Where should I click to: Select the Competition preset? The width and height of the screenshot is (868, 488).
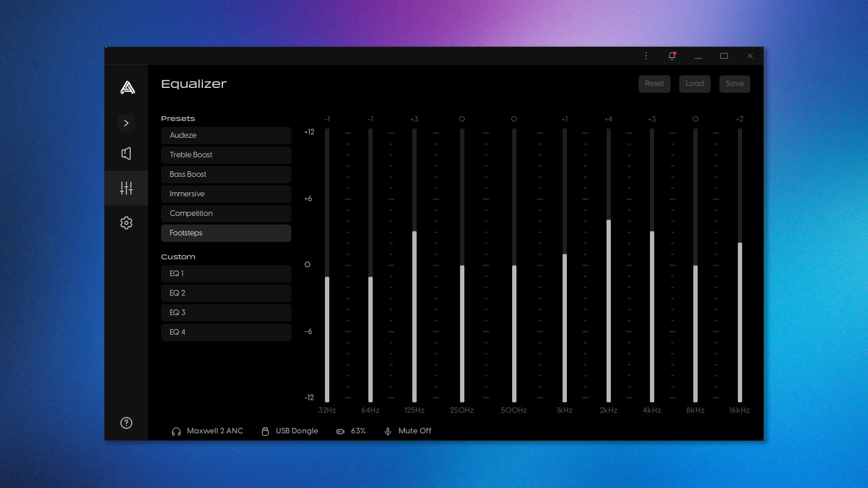coord(226,214)
